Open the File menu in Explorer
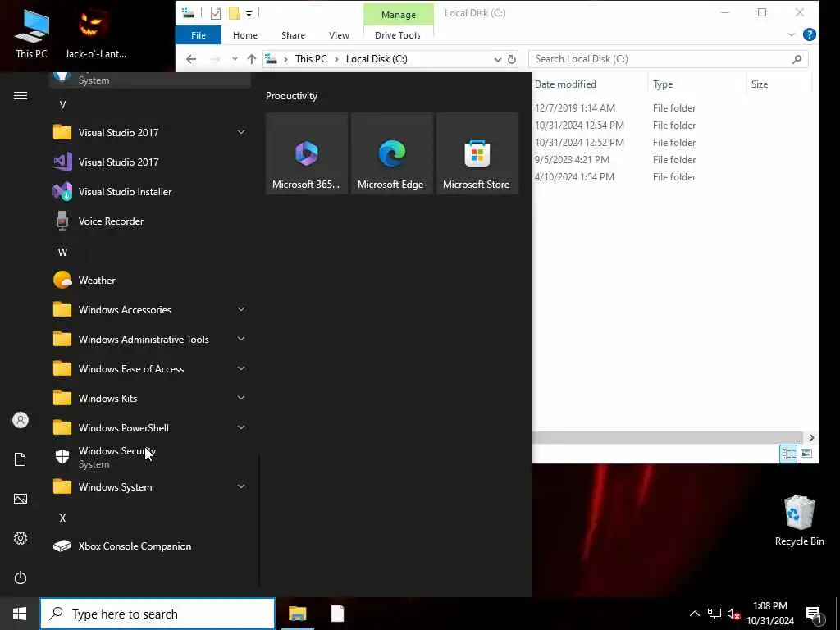This screenshot has height=630, width=840. coord(199,34)
